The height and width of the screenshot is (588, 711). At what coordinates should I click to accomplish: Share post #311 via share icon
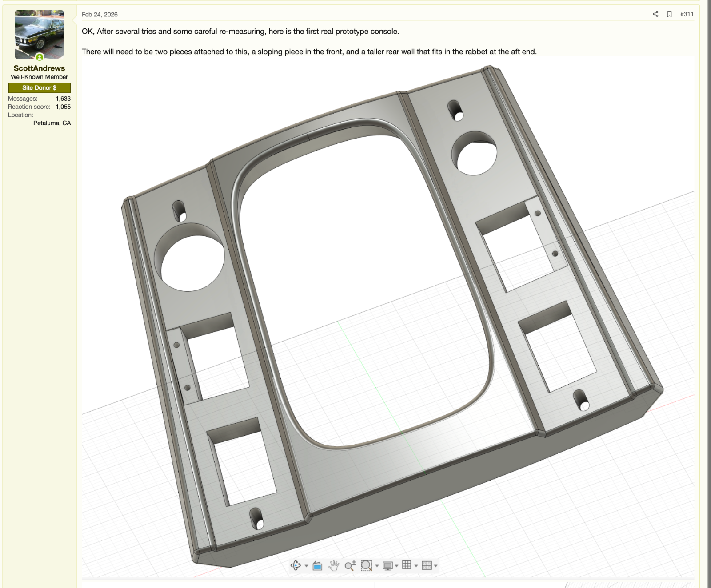point(655,14)
